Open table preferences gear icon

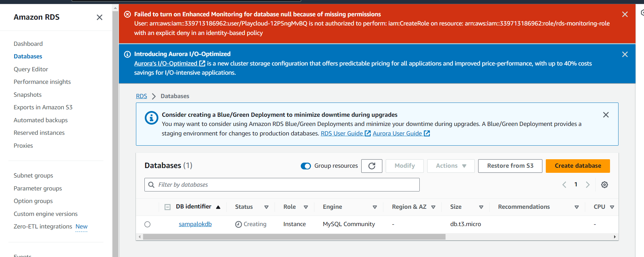(x=604, y=185)
